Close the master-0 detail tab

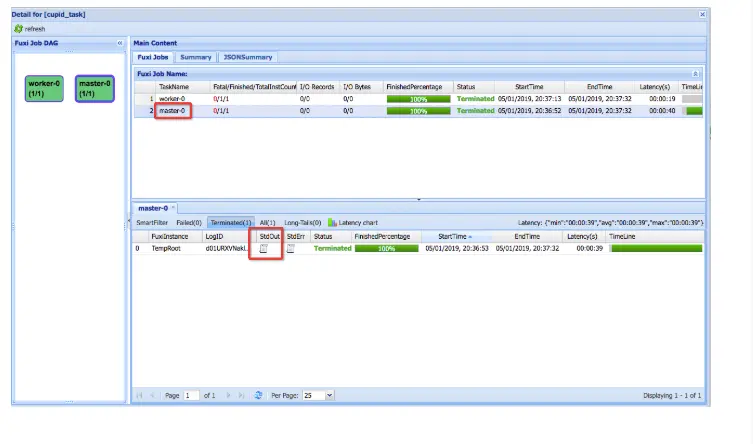tap(173, 208)
